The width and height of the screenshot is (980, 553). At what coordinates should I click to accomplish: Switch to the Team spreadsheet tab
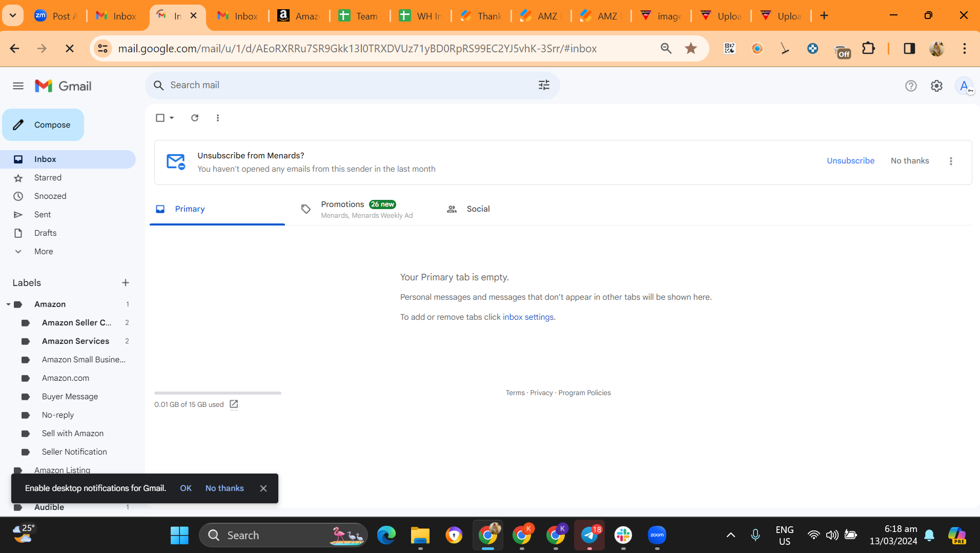359,16
